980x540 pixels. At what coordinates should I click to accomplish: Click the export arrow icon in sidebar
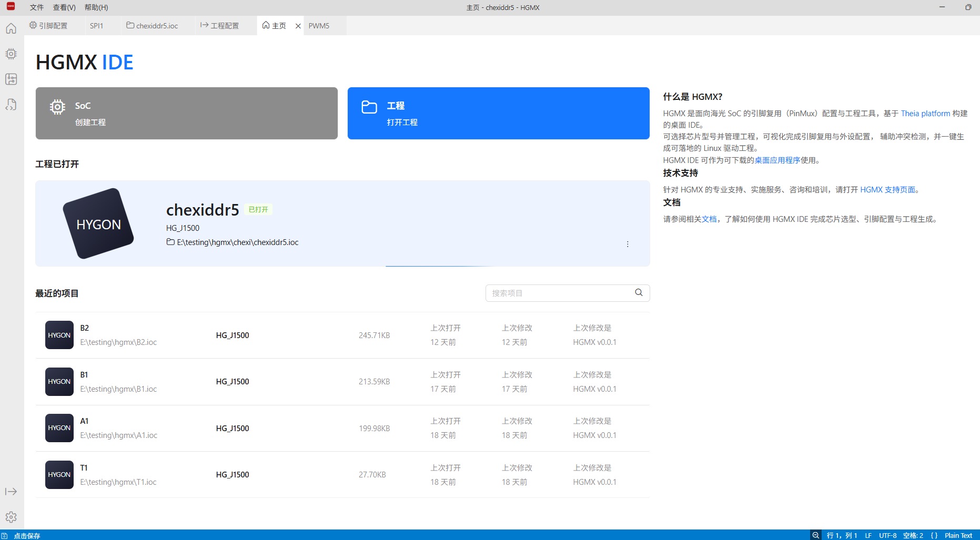coord(11,492)
